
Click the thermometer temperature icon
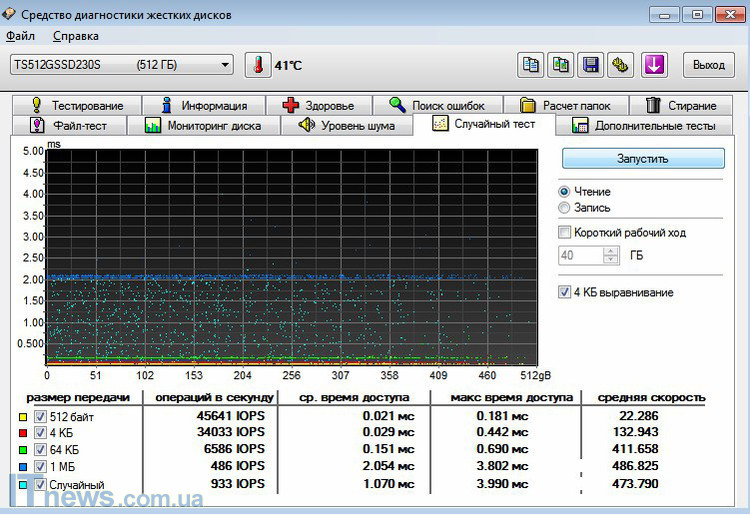click(x=258, y=65)
